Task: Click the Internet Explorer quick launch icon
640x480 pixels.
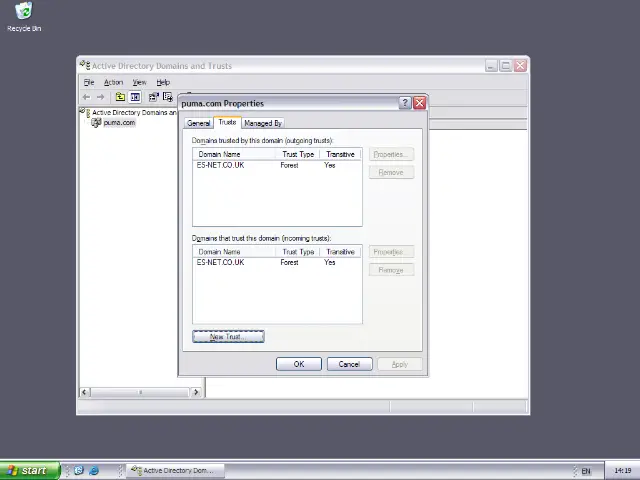Action: click(94, 471)
